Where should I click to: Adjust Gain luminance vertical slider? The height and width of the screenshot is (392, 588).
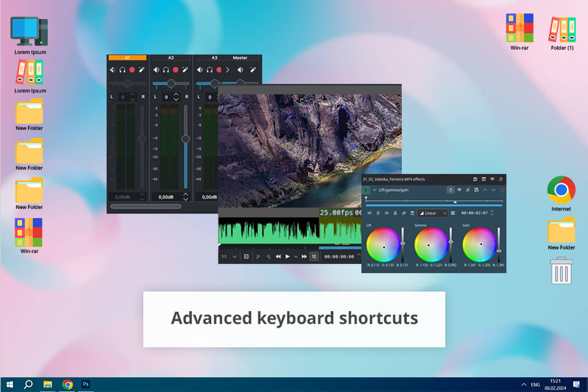pyautogui.click(x=499, y=245)
